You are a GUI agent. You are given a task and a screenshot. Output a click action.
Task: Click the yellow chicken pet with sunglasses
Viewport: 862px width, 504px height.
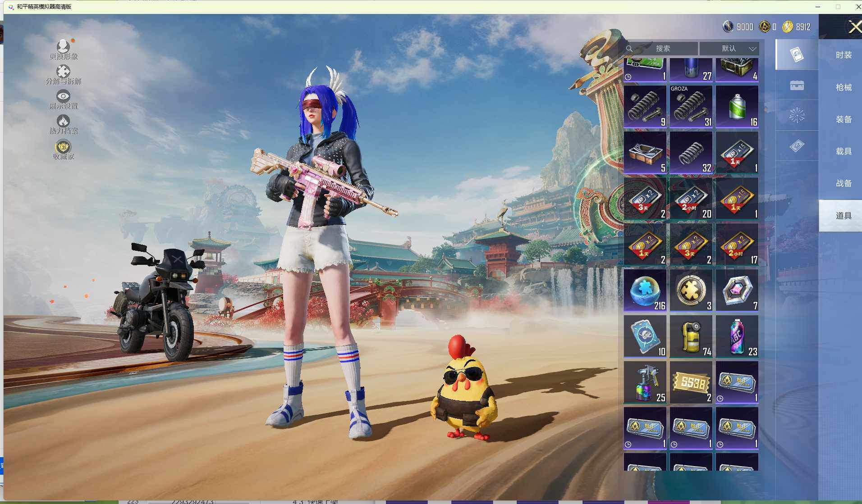click(x=464, y=387)
